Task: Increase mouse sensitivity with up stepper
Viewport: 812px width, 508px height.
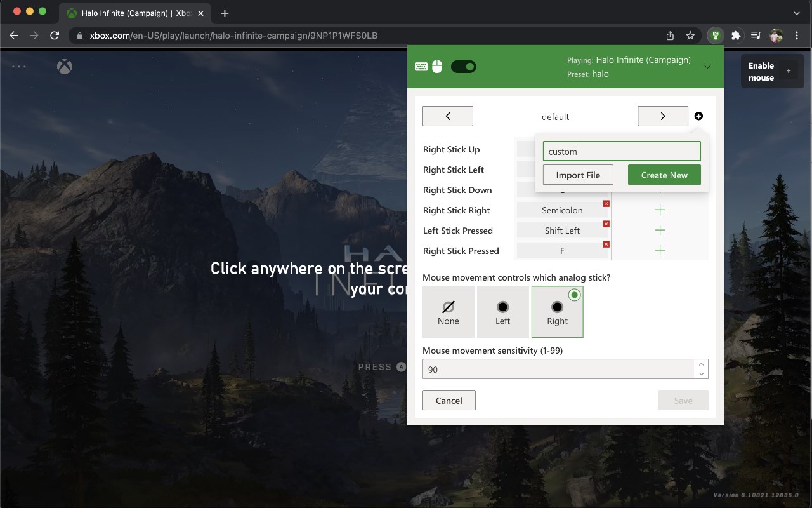Action: pyautogui.click(x=701, y=364)
